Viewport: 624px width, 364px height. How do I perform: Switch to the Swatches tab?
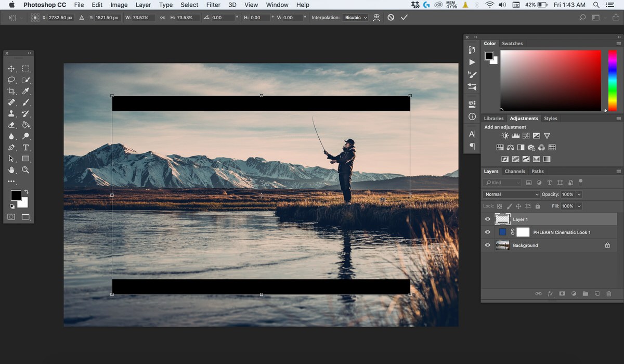[512, 44]
